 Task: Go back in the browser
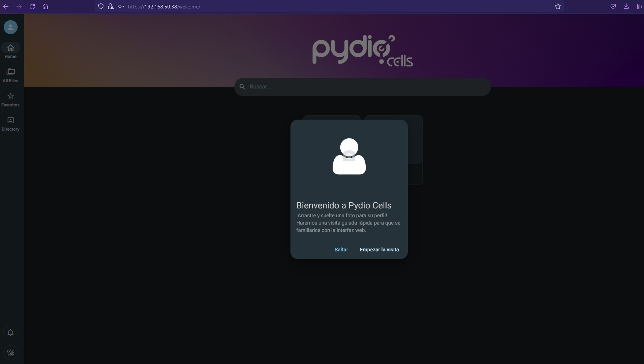[6, 7]
